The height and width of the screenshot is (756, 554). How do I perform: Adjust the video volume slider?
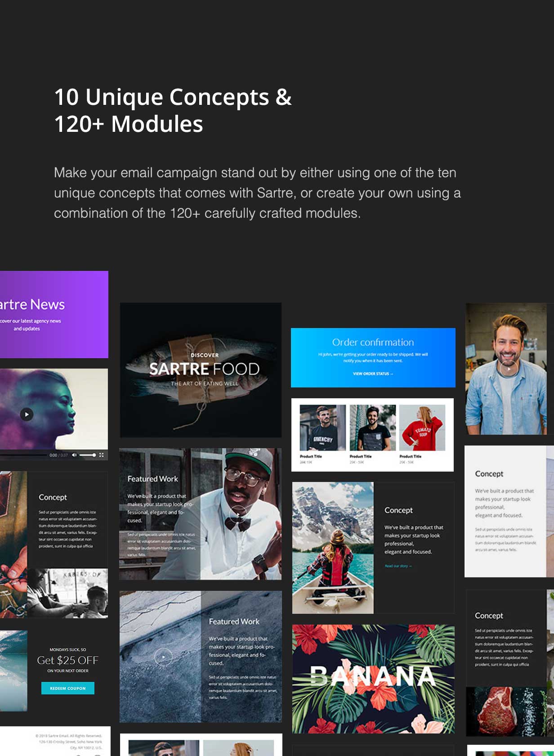tap(88, 455)
